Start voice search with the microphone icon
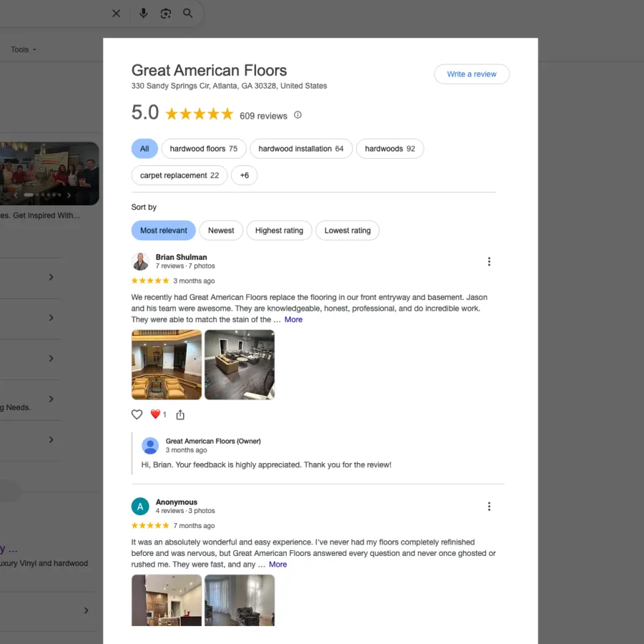This screenshot has height=644, width=644. click(143, 14)
